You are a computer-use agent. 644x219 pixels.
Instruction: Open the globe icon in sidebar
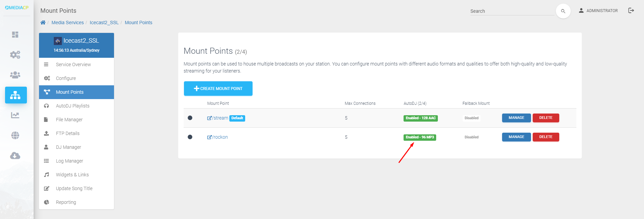[15, 135]
